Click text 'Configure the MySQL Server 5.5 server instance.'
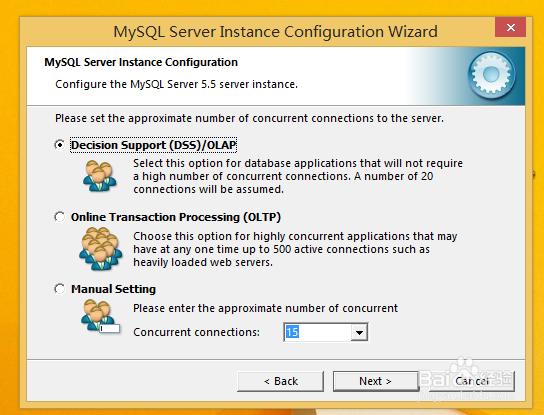The image size is (544, 415). pyautogui.click(x=177, y=84)
